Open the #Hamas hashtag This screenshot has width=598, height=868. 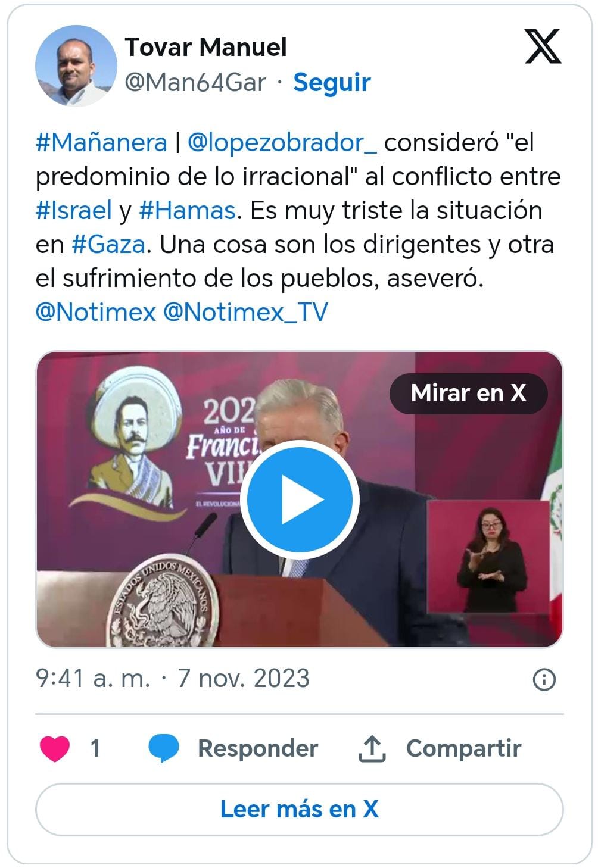click(x=188, y=210)
